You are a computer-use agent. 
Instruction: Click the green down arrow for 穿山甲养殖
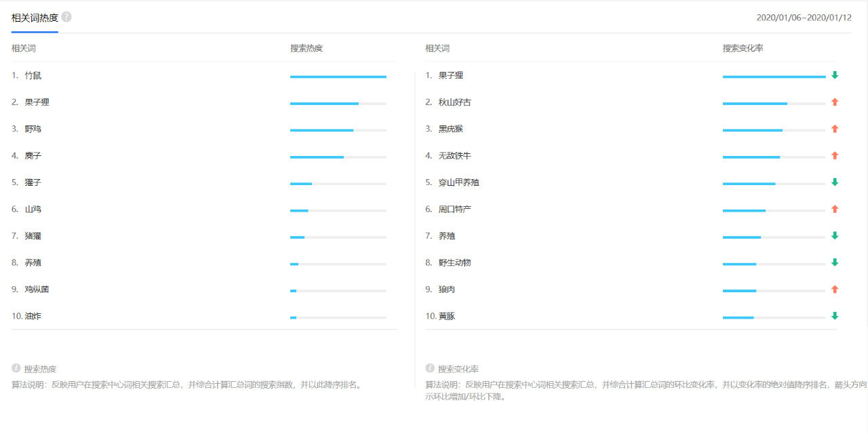tap(835, 182)
